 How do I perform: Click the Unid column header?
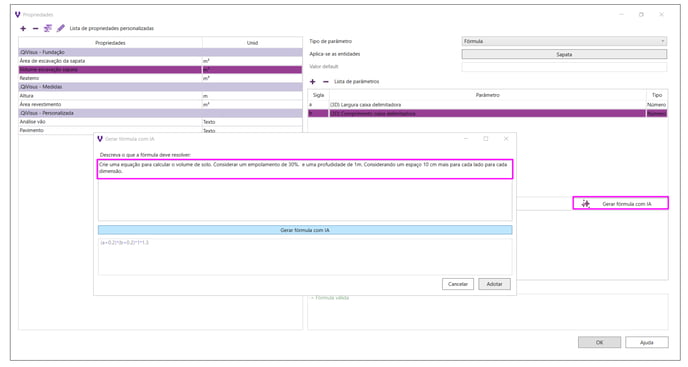point(252,43)
